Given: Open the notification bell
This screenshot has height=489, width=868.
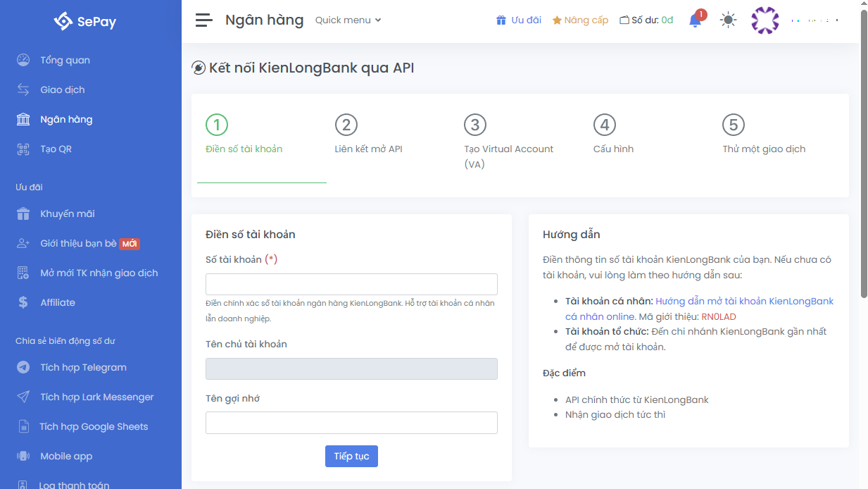Looking at the screenshot, I should tap(695, 20).
